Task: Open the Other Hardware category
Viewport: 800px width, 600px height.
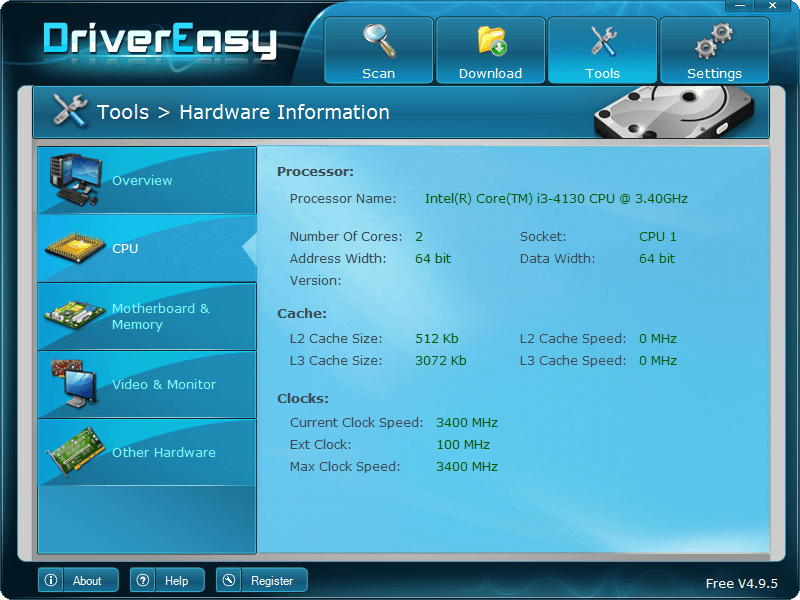Action: coord(163,453)
